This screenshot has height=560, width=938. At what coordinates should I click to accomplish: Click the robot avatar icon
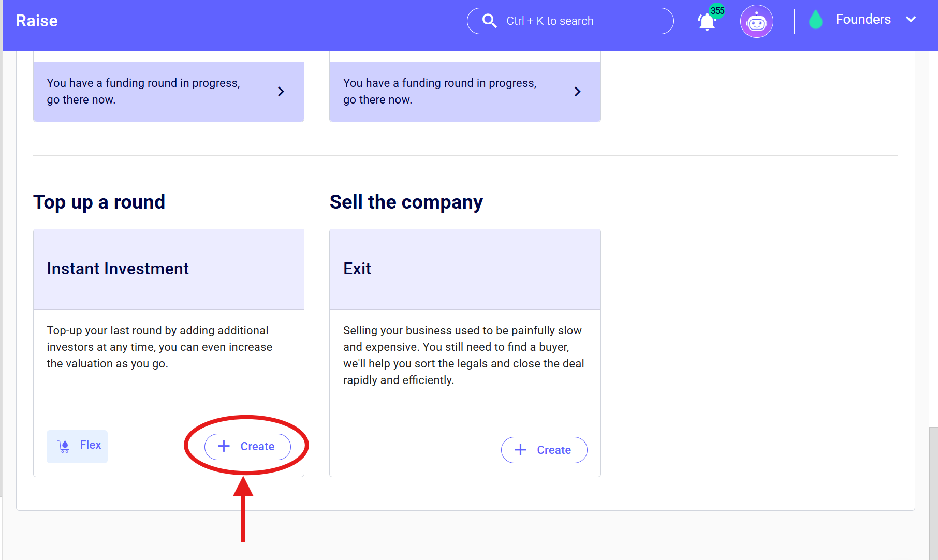tap(756, 21)
